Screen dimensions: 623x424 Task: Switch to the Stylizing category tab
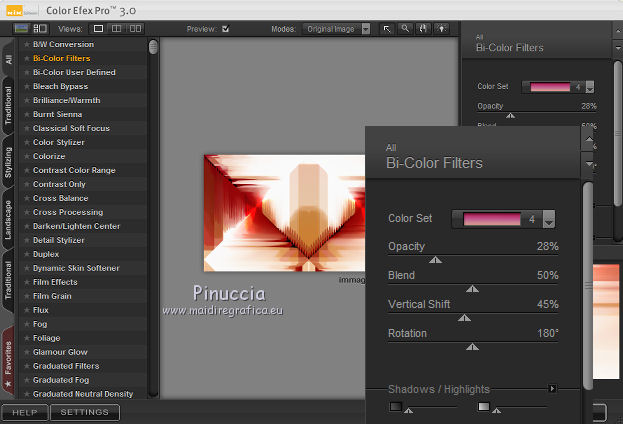tap(8, 163)
